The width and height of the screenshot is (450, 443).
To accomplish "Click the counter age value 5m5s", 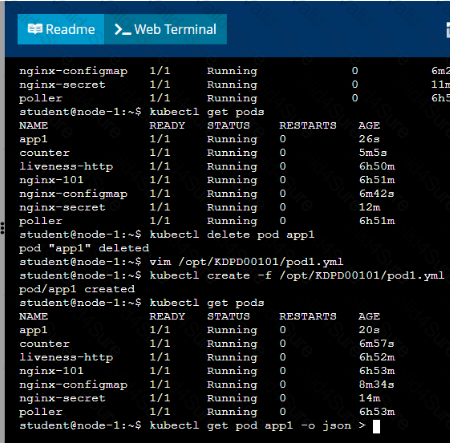I will pyautogui.click(x=373, y=153).
